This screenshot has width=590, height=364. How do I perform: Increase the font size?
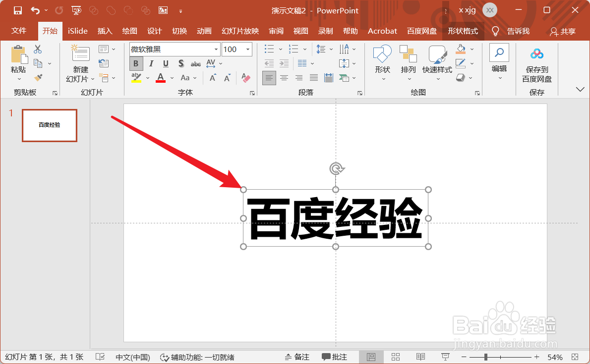click(213, 78)
